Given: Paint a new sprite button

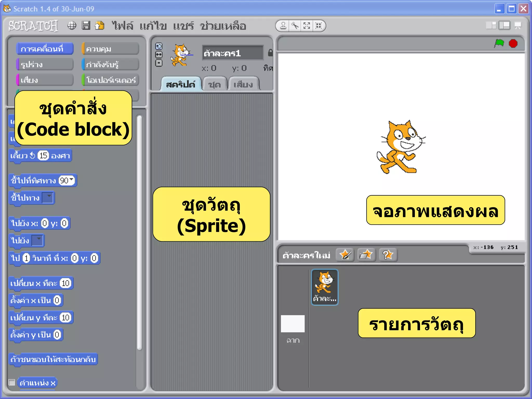Looking at the screenshot, I should click(x=345, y=255).
